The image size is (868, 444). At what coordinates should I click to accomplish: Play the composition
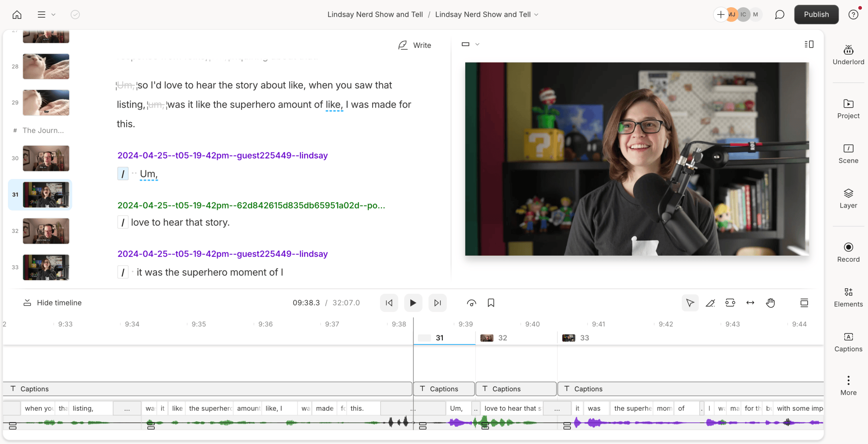[x=413, y=303]
